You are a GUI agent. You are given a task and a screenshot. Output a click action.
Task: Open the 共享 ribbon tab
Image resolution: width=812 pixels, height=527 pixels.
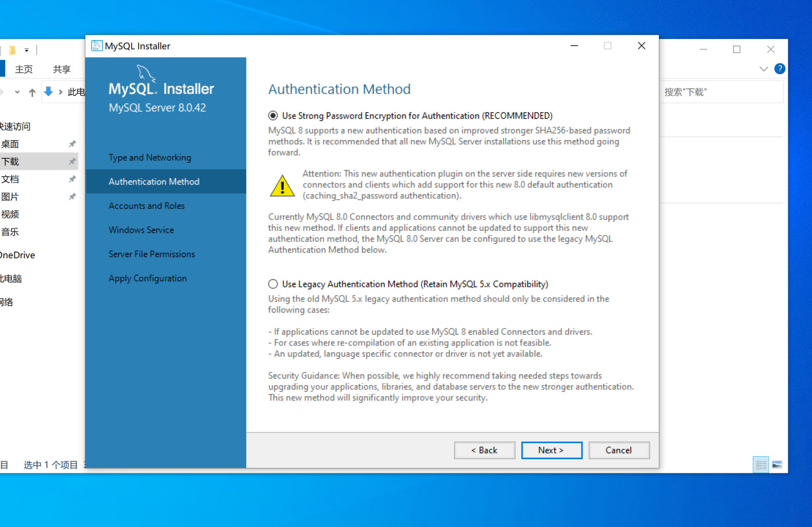pos(62,69)
